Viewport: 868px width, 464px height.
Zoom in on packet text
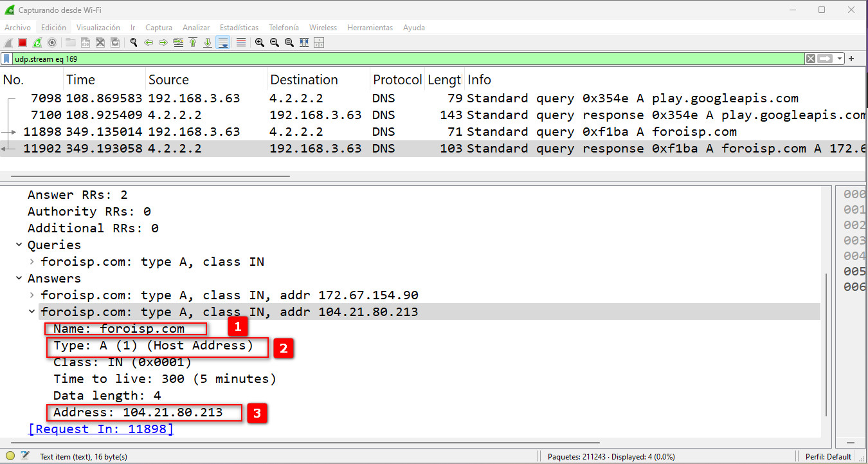(260, 42)
